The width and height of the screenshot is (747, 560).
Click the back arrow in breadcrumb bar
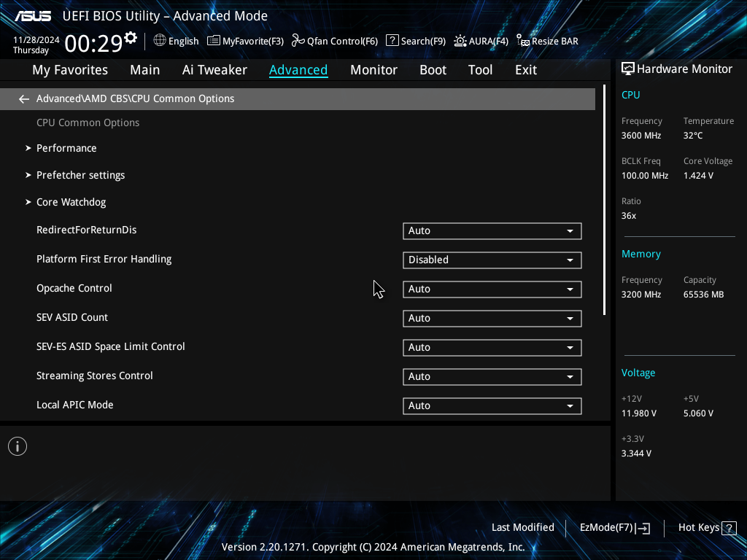click(24, 99)
